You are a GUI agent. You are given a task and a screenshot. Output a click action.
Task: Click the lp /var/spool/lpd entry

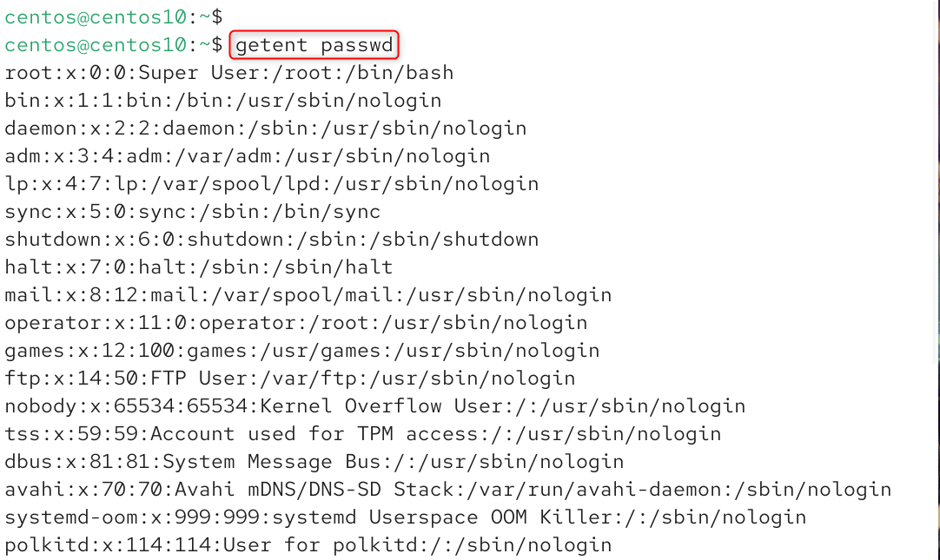[x=271, y=184]
